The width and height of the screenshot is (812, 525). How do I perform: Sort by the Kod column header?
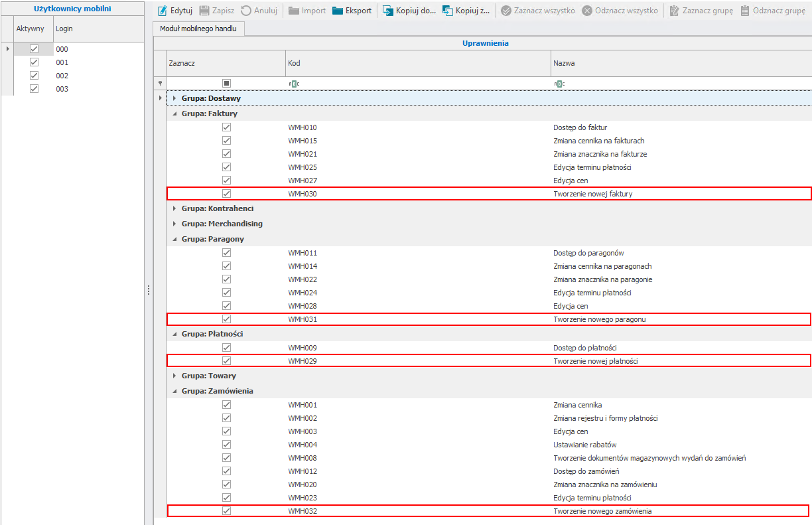pos(418,63)
